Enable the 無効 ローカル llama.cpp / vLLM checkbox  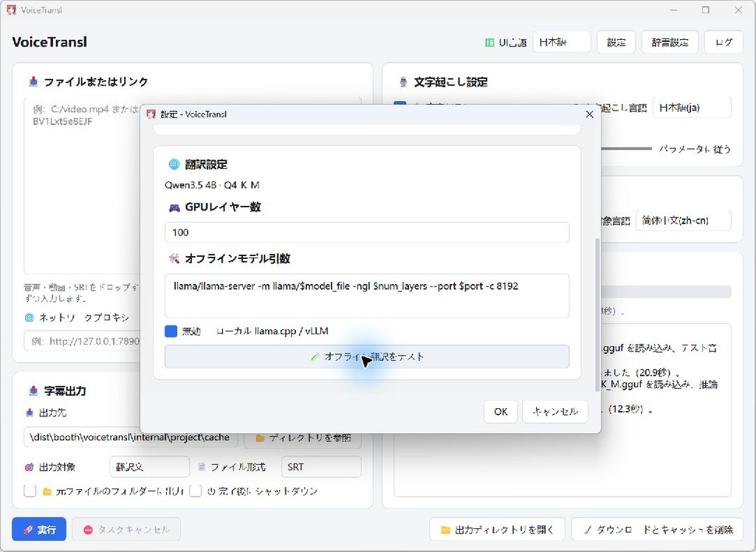[x=171, y=331]
